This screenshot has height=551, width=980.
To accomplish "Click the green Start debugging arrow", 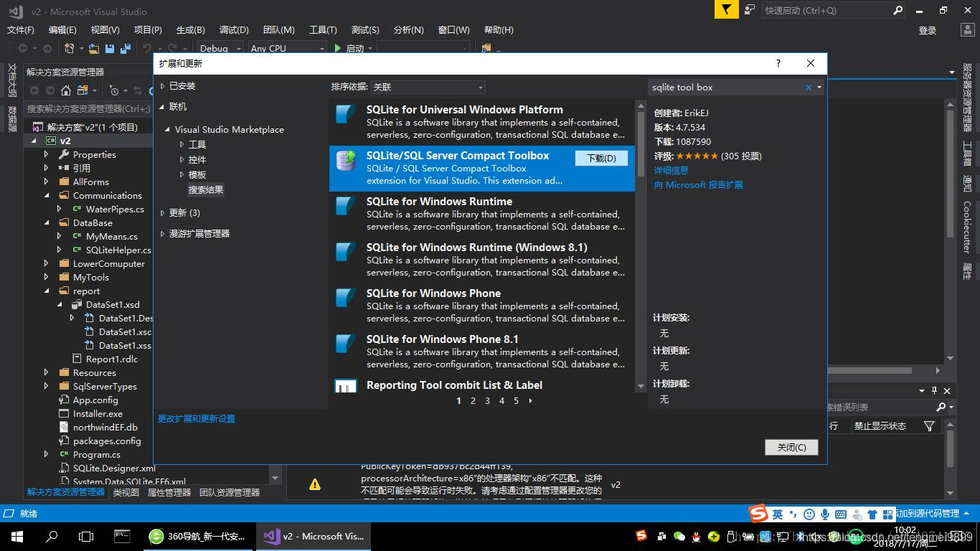I will coord(338,48).
